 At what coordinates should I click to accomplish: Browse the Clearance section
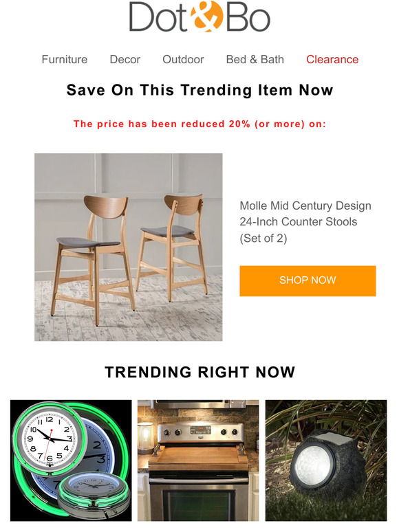point(332,59)
